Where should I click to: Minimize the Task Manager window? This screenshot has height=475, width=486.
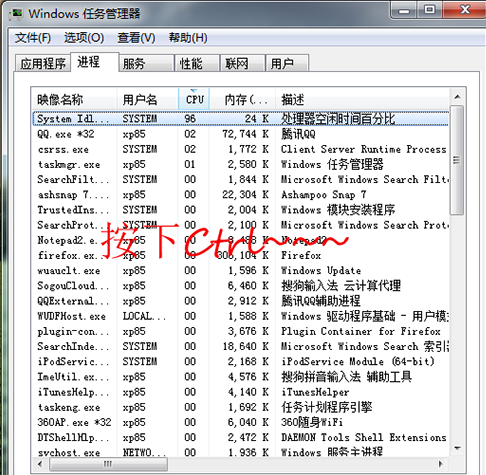tap(404, 11)
